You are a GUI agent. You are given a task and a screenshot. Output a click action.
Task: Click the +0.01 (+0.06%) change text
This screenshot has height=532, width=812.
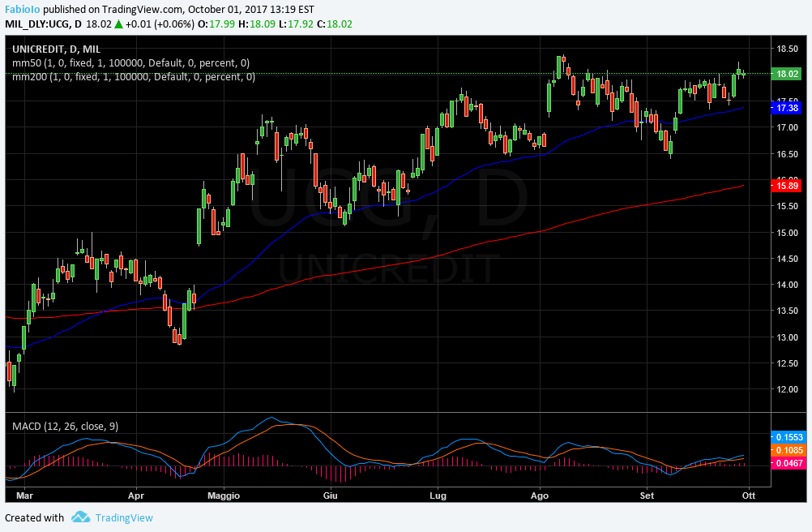[160, 24]
